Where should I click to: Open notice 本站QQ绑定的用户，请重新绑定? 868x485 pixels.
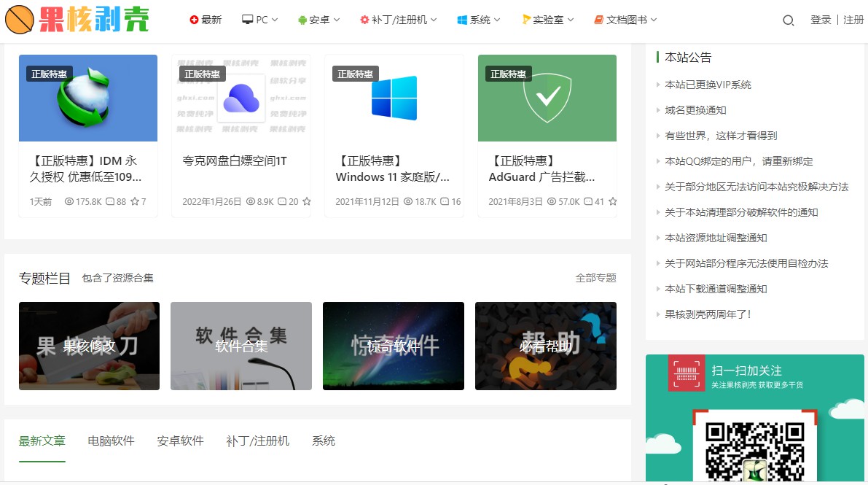click(738, 161)
